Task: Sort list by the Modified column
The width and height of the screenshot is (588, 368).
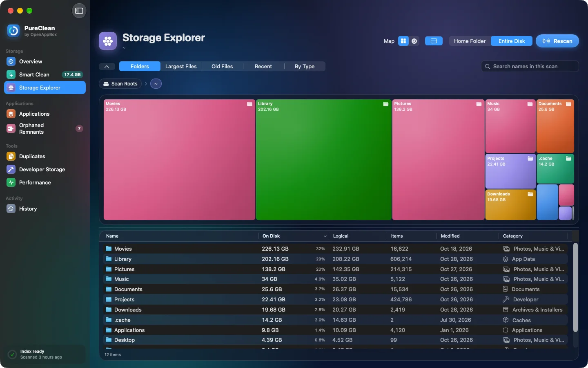Action: pyautogui.click(x=450, y=236)
